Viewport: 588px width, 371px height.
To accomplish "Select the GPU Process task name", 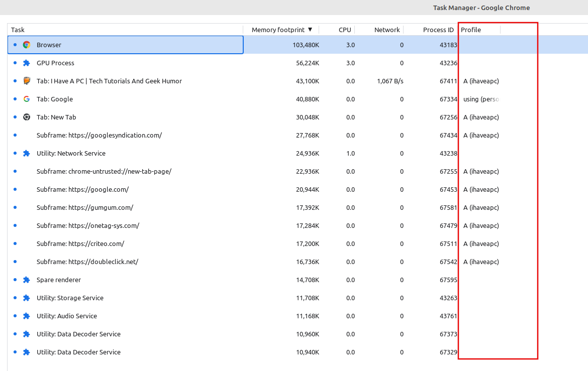I will [55, 63].
